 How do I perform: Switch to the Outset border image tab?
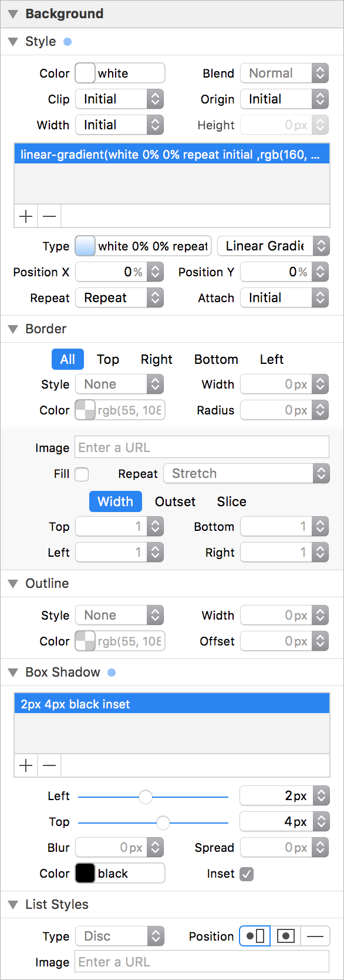175,501
